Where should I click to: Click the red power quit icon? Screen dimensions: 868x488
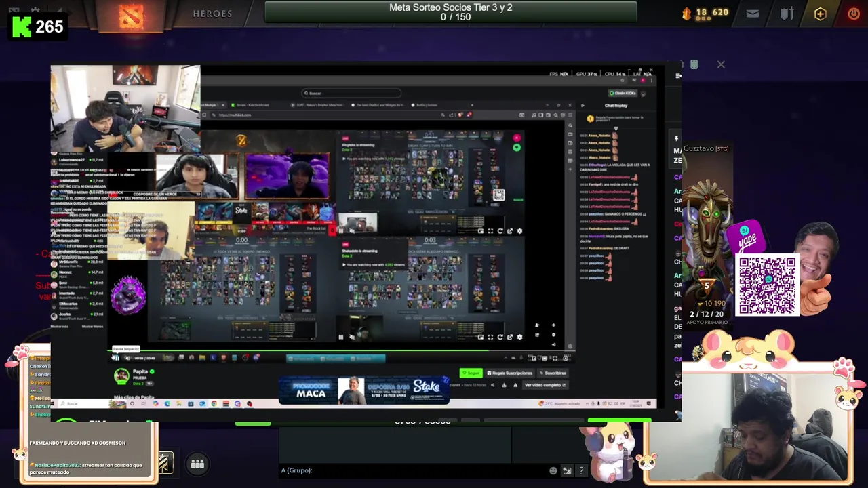pos(854,14)
